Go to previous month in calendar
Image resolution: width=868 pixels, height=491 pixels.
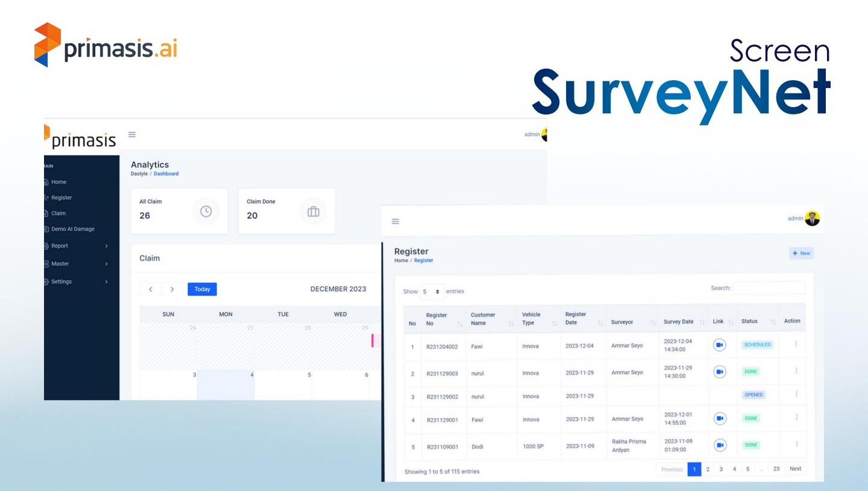151,289
